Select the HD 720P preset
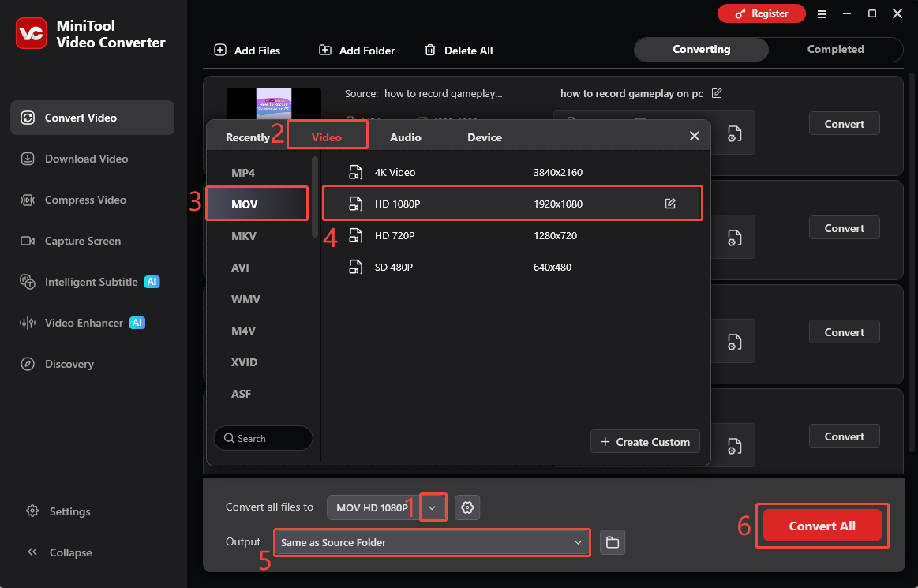Image resolution: width=918 pixels, height=588 pixels. click(x=512, y=235)
